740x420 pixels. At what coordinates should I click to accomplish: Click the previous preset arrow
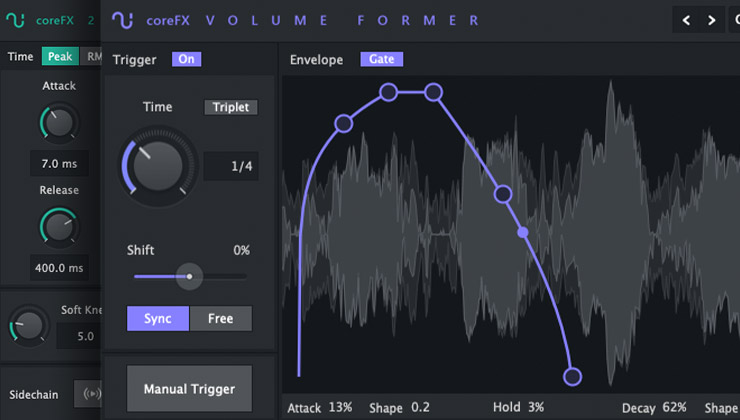point(687,20)
